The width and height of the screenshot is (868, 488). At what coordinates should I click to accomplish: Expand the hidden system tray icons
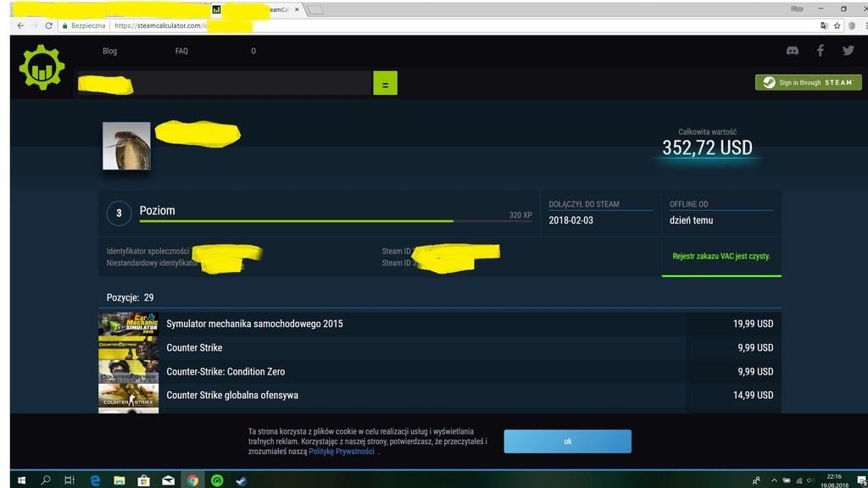(774, 480)
